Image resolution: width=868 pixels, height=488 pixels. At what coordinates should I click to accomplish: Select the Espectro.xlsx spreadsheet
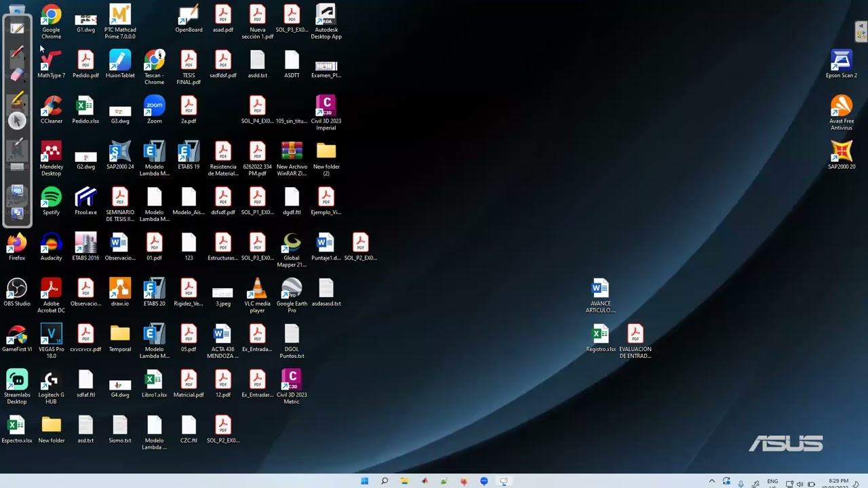point(17,428)
